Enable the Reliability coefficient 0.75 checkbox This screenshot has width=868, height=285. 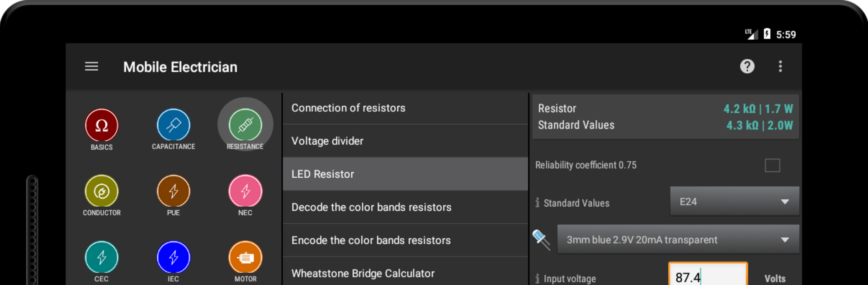(772, 166)
